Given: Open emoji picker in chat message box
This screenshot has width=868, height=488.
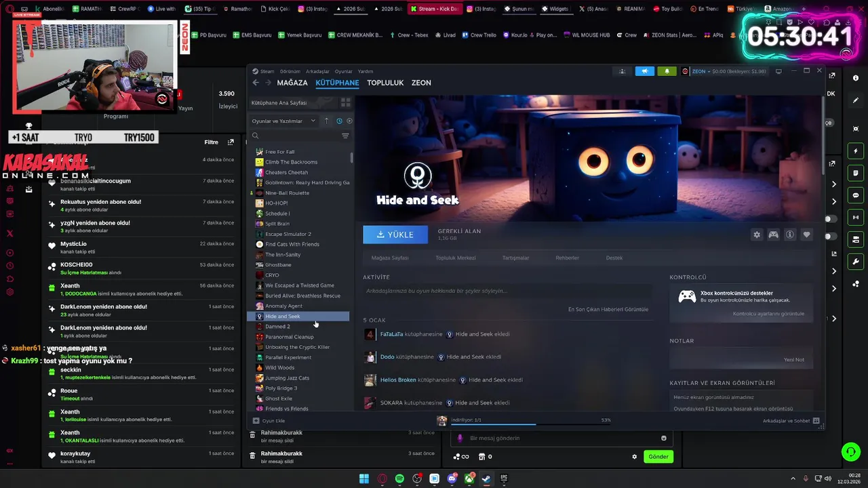Looking at the screenshot, I should pos(664,438).
